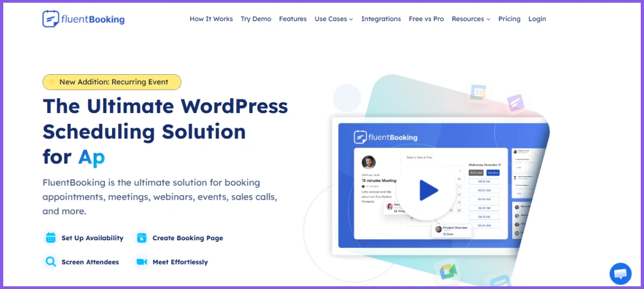644x289 pixels.
Task: Expand the Resources menu
Action: (x=471, y=19)
